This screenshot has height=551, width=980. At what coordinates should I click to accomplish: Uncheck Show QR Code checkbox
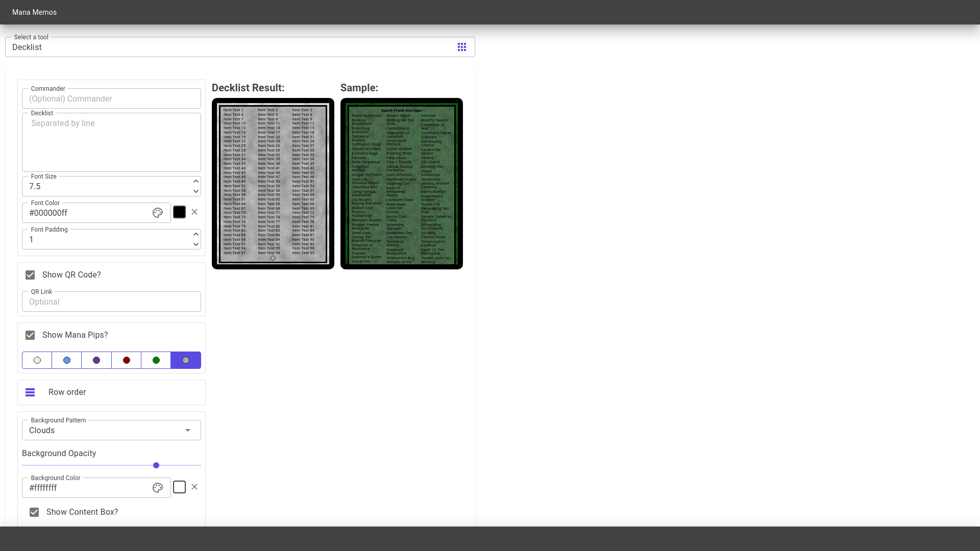pos(30,275)
